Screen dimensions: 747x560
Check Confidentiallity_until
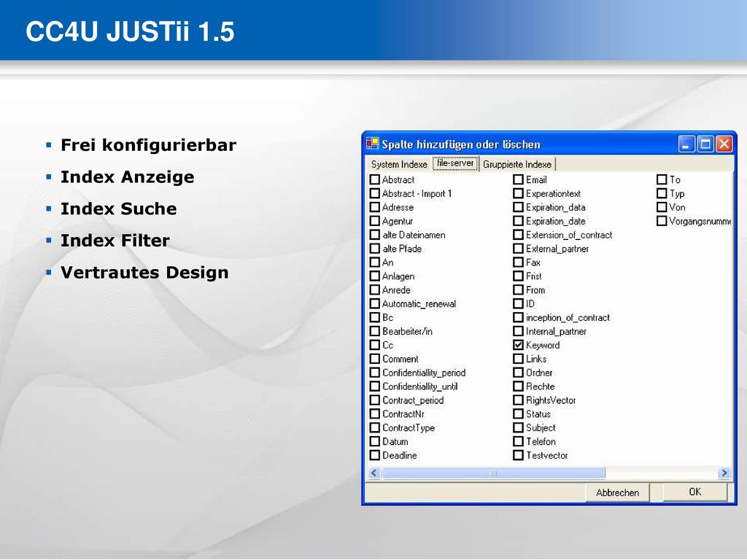pyautogui.click(x=375, y=386)
